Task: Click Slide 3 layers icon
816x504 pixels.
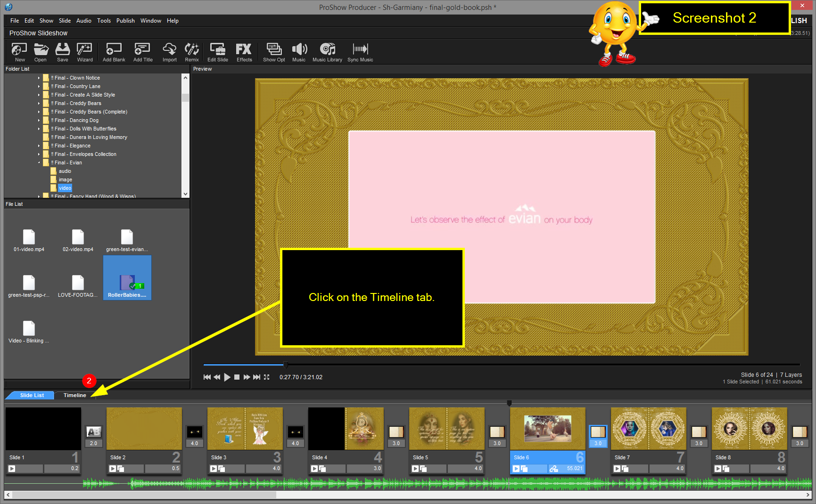Action: pos(222,469)
